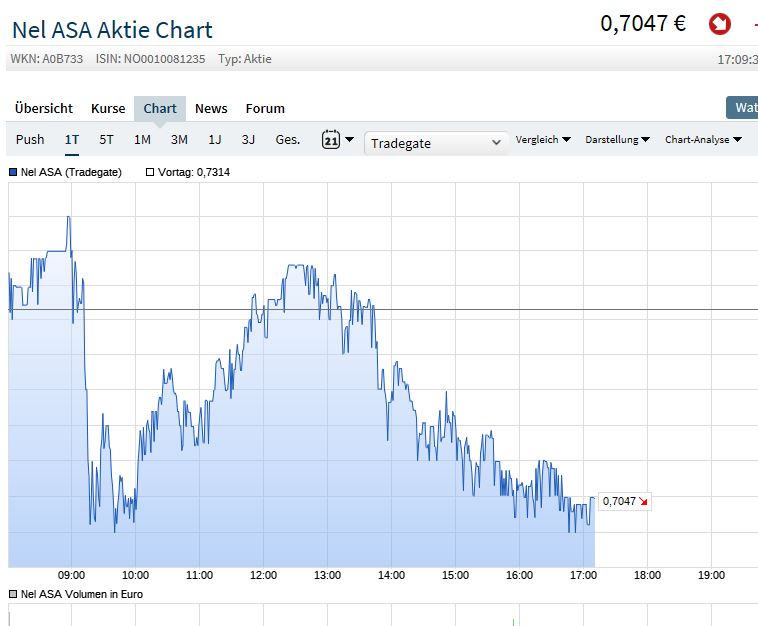
Task: Select the Push chart mode
Action: pos(30,140)
